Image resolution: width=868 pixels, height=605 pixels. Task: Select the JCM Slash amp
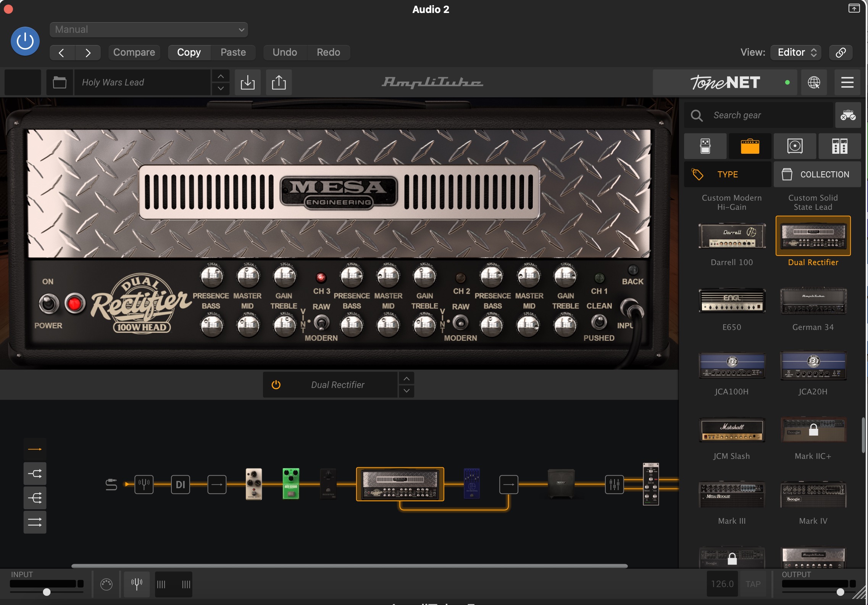[x=732, y=430]
